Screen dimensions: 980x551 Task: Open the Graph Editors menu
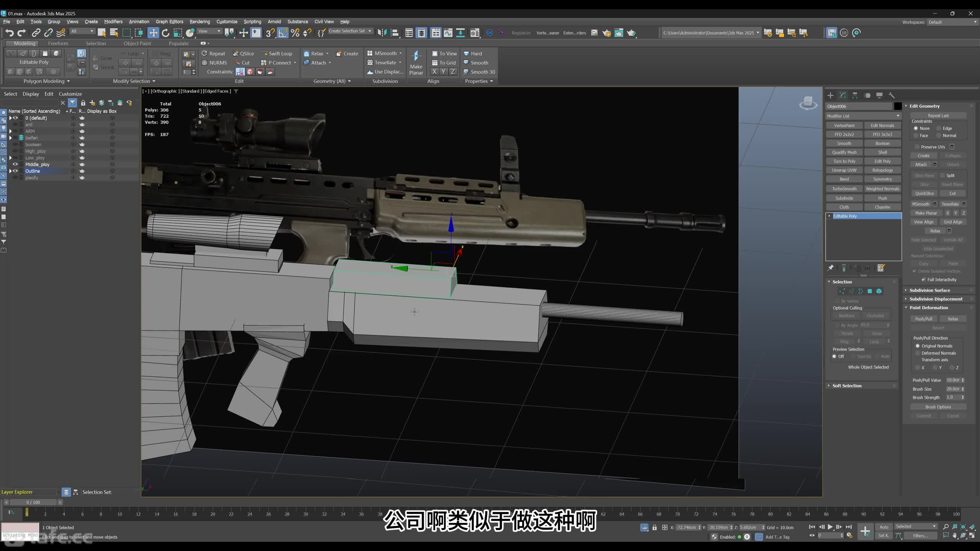click(169, 22)
